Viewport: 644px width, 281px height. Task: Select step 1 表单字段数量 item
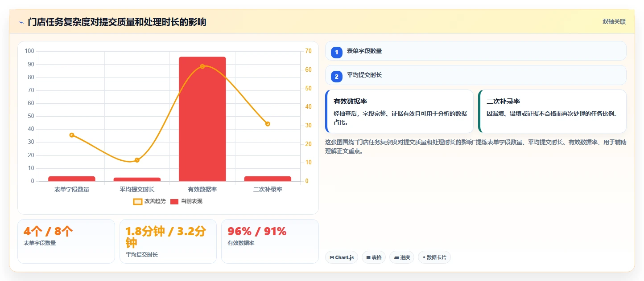pyautogui.click(x=476, y=51)
